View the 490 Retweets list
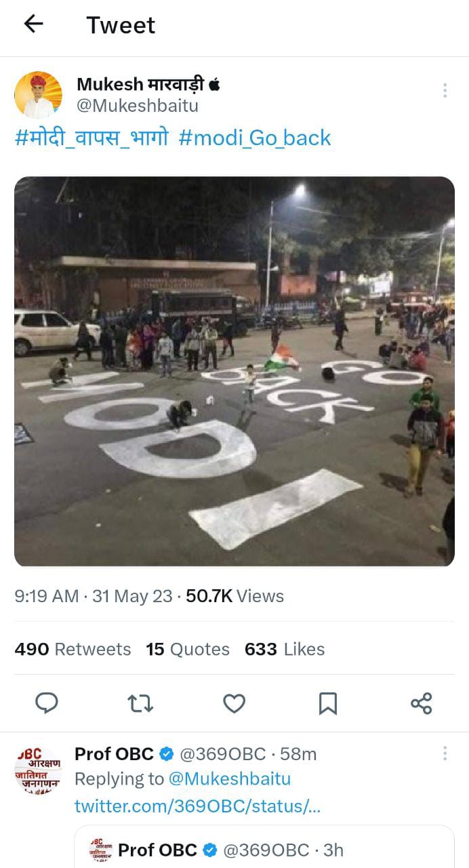Viewport: 469px width, 868px height. pos(73,649)
